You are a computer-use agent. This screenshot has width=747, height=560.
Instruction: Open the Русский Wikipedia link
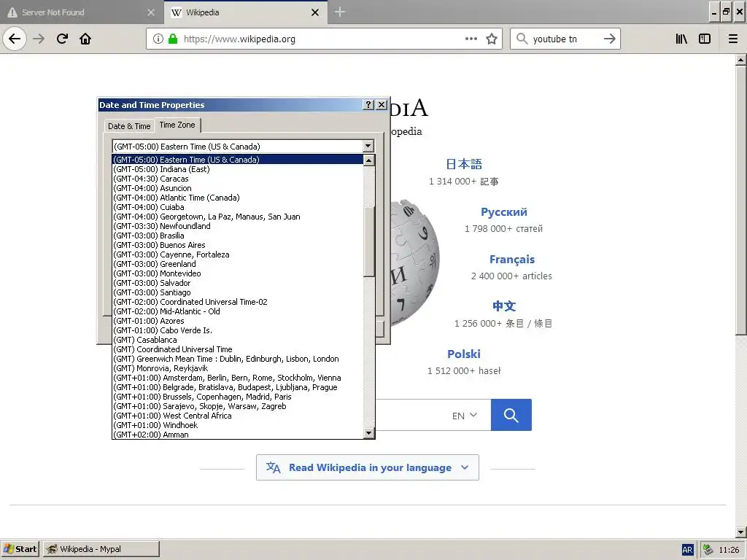[x=503, y=212]
